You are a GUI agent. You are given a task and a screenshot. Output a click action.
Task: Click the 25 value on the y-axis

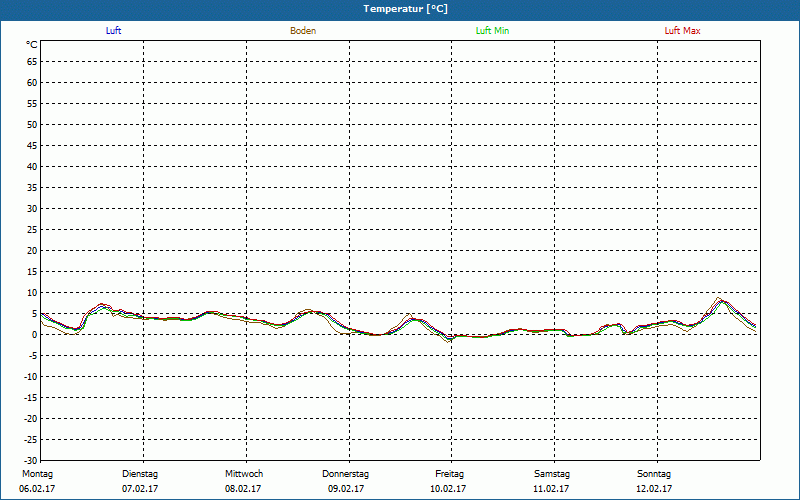(32, 230)
